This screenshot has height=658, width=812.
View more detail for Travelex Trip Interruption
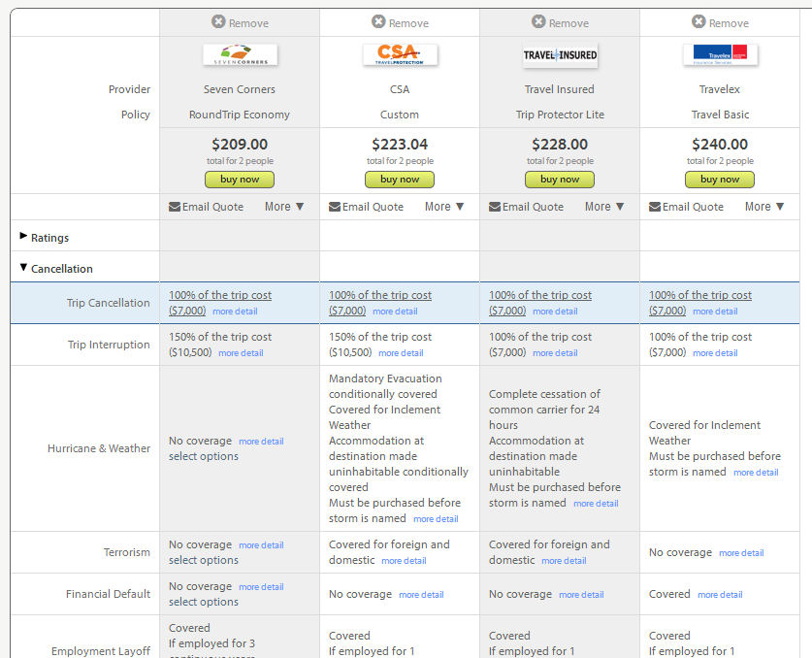(715, 353)
